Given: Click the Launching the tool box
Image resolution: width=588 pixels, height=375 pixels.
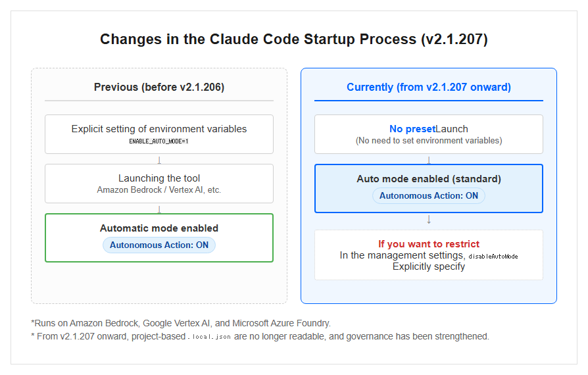Looking at the screenshot, I should [x=159, y=184].
